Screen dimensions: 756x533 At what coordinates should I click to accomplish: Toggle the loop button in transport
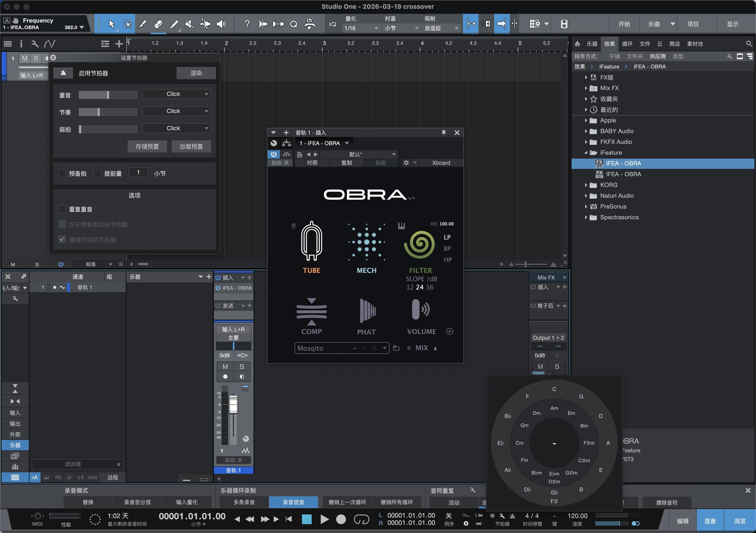coord(361,520)
